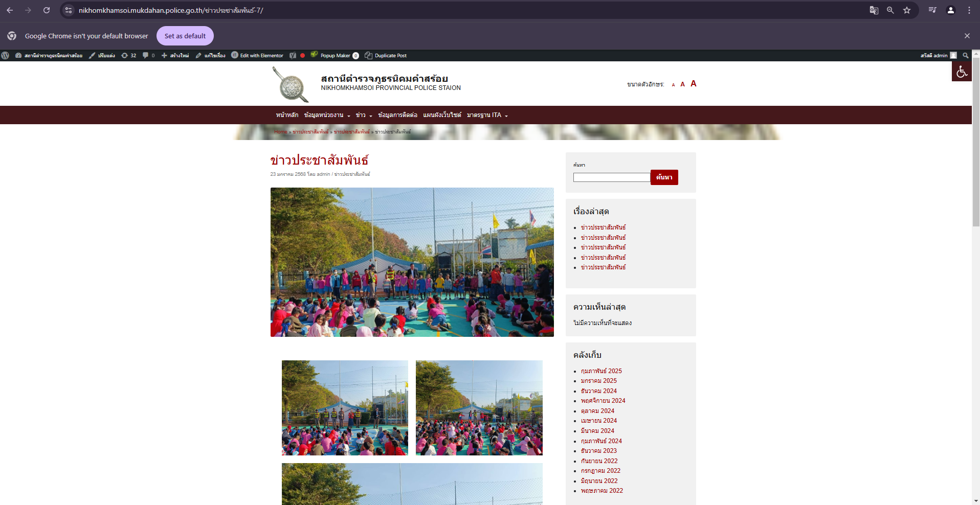This screenshot has width=980, height=505.
Task: Click the Google Translate icon in address bar
Action: 874,10
